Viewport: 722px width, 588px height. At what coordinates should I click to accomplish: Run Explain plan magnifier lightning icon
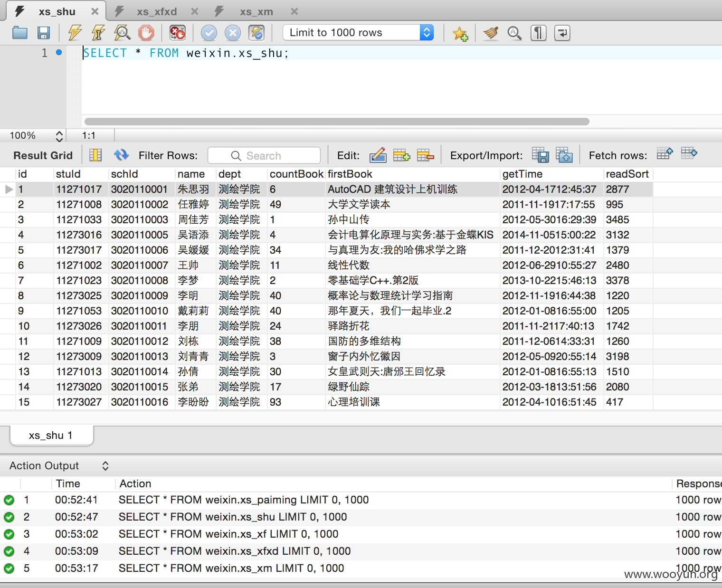click(x=122, y=33)
